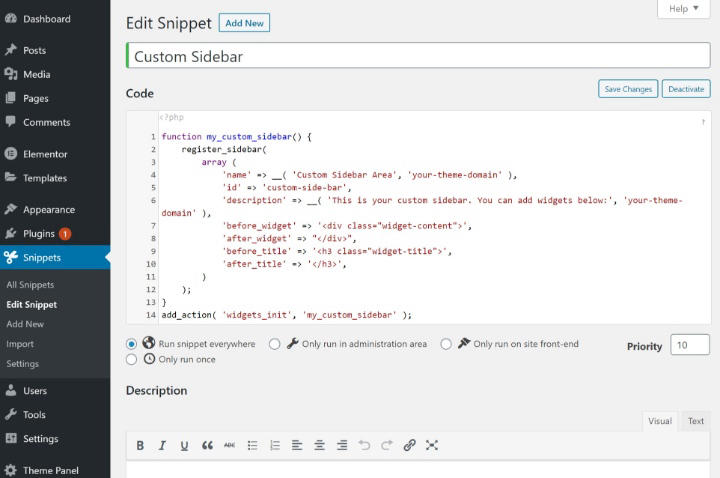The height and width of the screenshot is (478, 720).
Task: Align description text right
Action: pos(342,445)
